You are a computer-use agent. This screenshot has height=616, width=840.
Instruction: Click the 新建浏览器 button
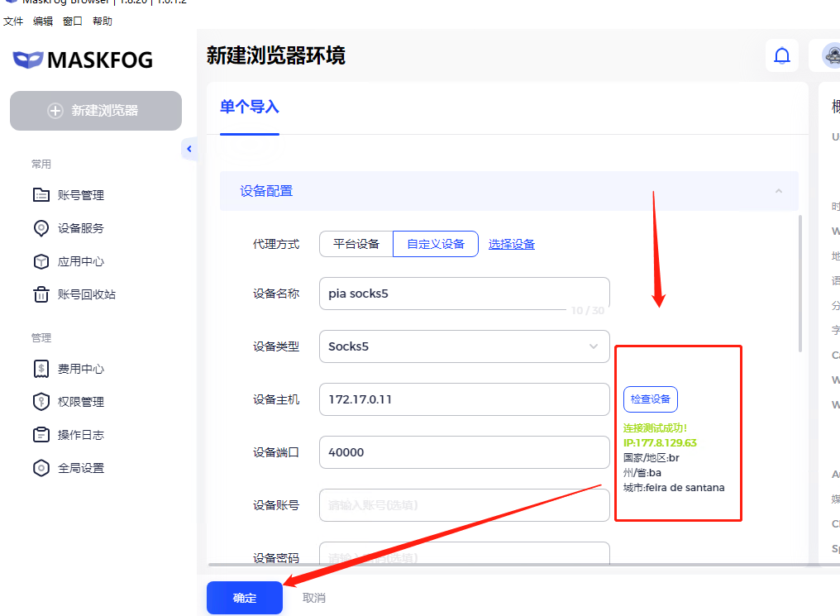(96, 110)
